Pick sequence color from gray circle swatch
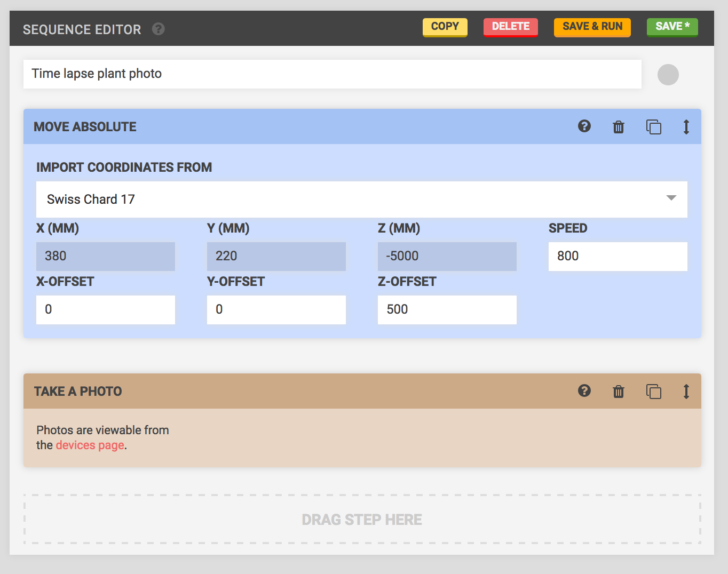 click(x=668, y=75)
